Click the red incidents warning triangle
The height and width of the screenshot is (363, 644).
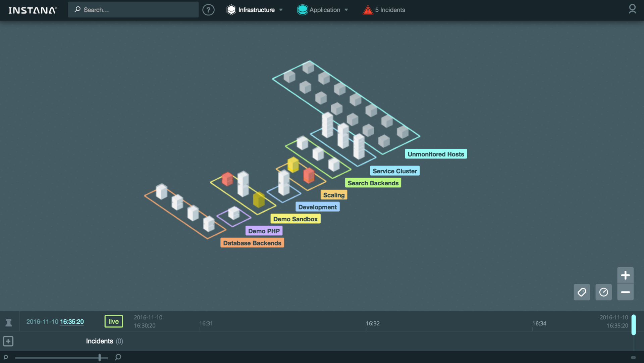(x=368, y=10)
